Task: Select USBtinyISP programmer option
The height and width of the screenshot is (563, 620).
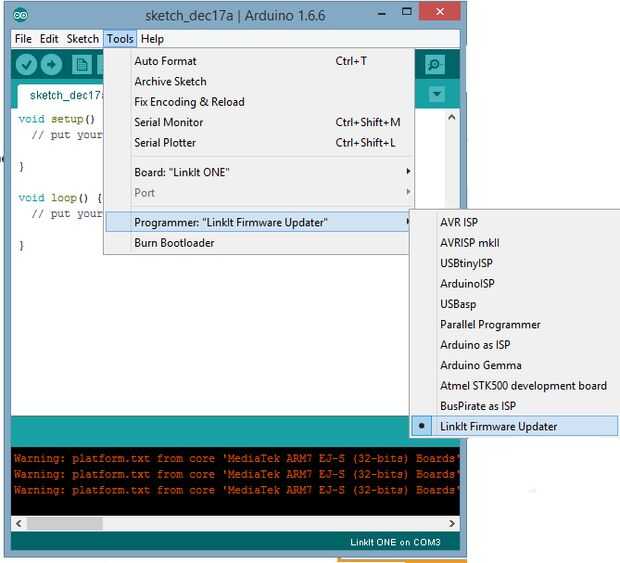Action: (466, 263)
